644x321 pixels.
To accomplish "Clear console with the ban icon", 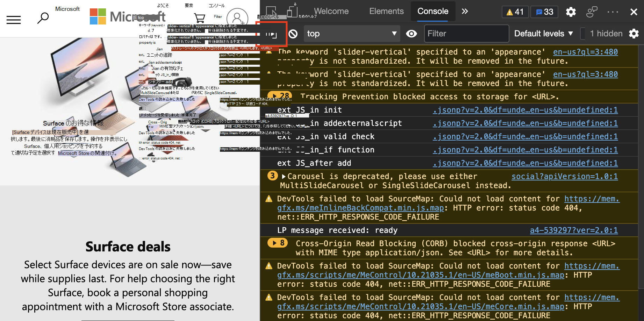I will (293, 34).
